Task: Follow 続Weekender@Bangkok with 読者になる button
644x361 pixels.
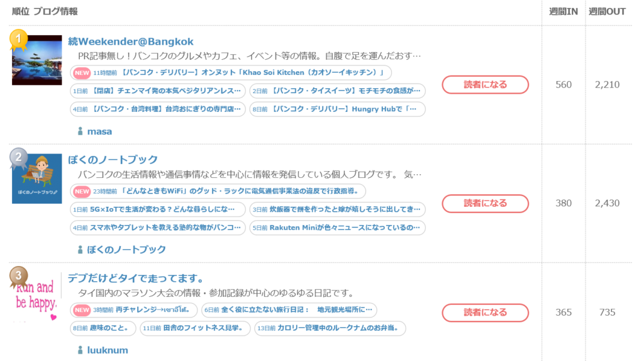Action: coord(485,85)
